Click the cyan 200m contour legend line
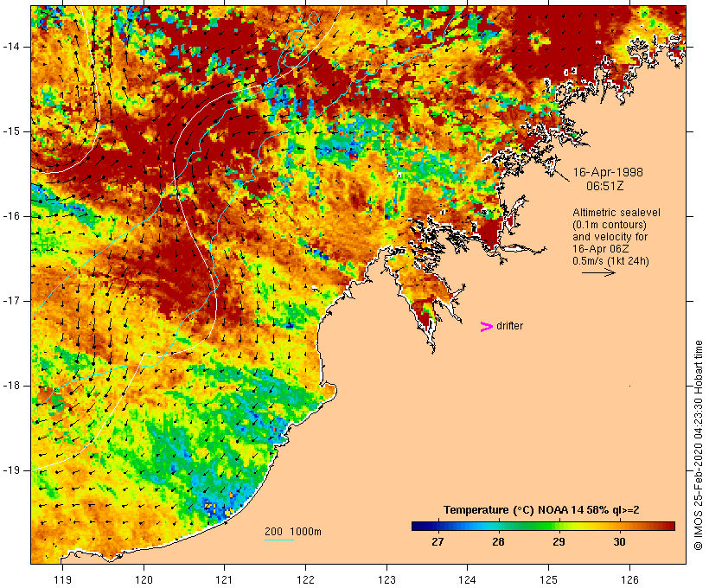Viewport: 709px width, 588px height. coord(279,540)
